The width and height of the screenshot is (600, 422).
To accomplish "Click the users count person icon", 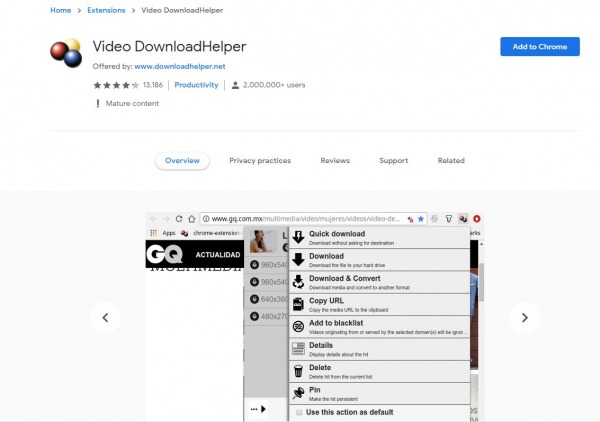I will coord(235,85).
